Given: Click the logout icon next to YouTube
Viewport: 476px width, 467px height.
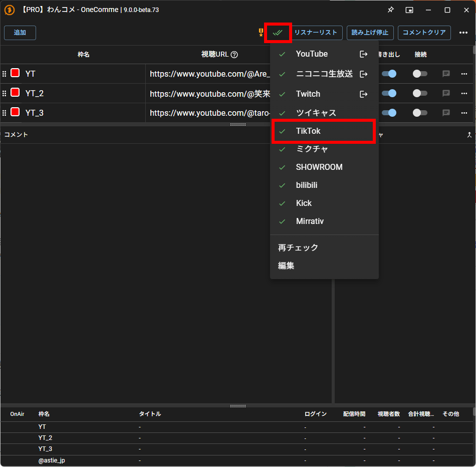Looking at the screenshot, I should [364, 54].
